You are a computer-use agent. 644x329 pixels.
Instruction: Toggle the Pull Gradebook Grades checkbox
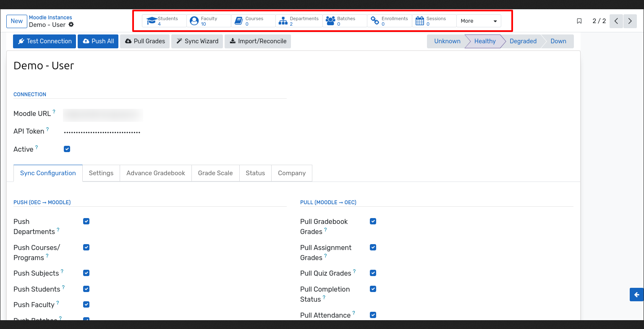[x=373, y=221]
